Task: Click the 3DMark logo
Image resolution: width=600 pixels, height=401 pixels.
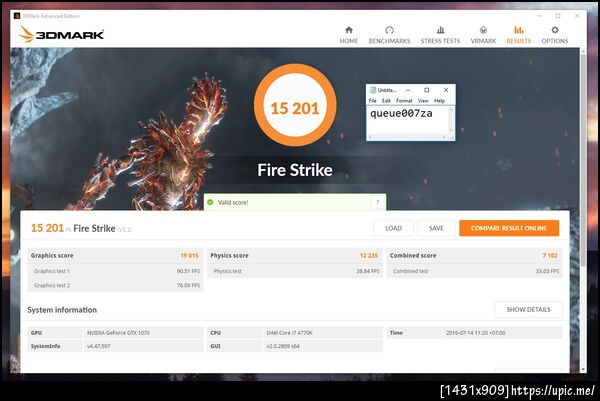Action: pos(61,34)
